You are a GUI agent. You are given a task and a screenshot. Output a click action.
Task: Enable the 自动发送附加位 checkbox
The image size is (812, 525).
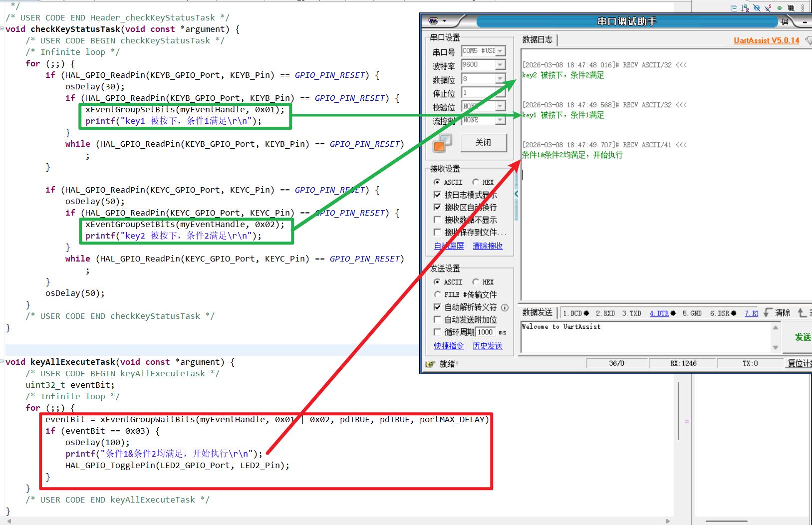[437, 319]
